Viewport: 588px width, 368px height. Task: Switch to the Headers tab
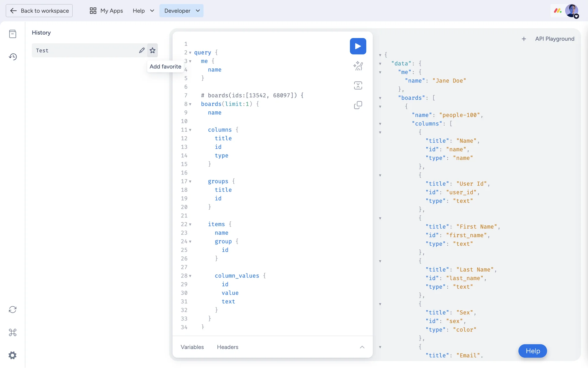(228, 347)
